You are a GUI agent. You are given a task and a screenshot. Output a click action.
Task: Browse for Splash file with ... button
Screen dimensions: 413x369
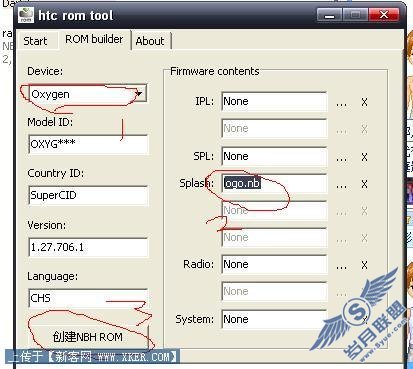pyautogui.click(x=341, y=186)
